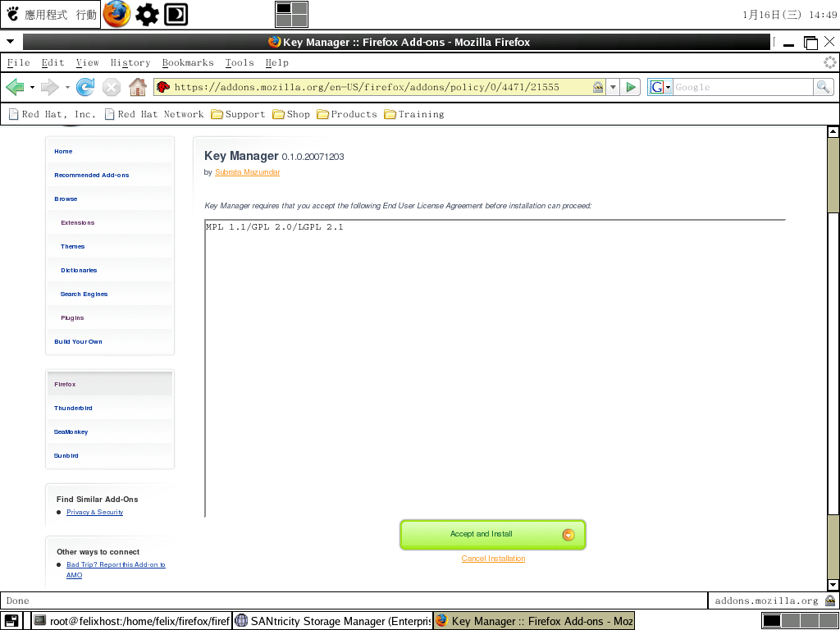
Task: Open the Training bookmarks folder
Action: [x=414, y=114]
